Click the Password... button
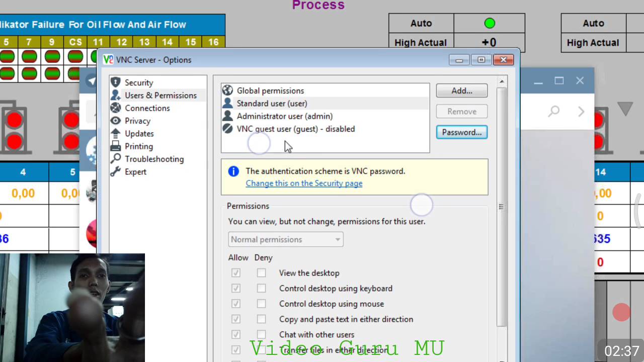This screenshot has width=644, height=362. [x=462, y=132]
